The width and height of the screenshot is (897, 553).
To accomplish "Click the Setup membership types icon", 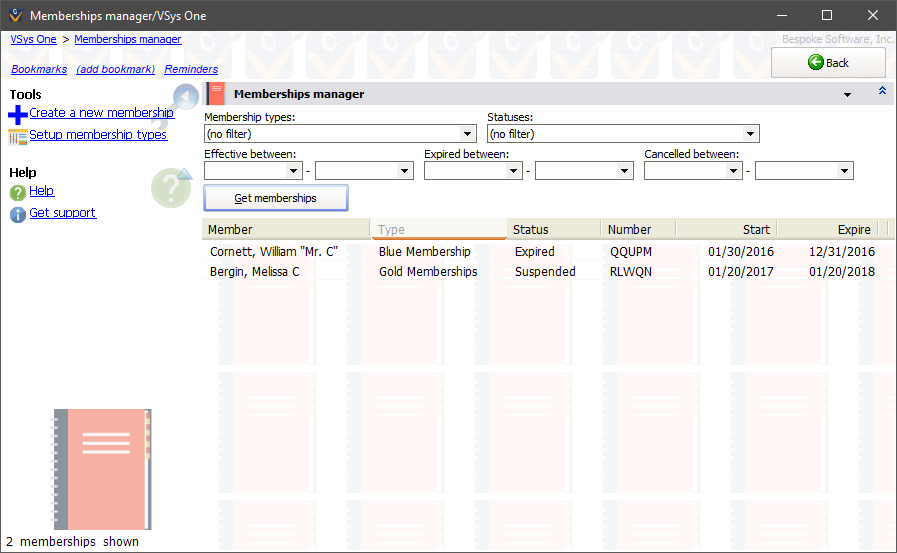I will pos(17,136).
